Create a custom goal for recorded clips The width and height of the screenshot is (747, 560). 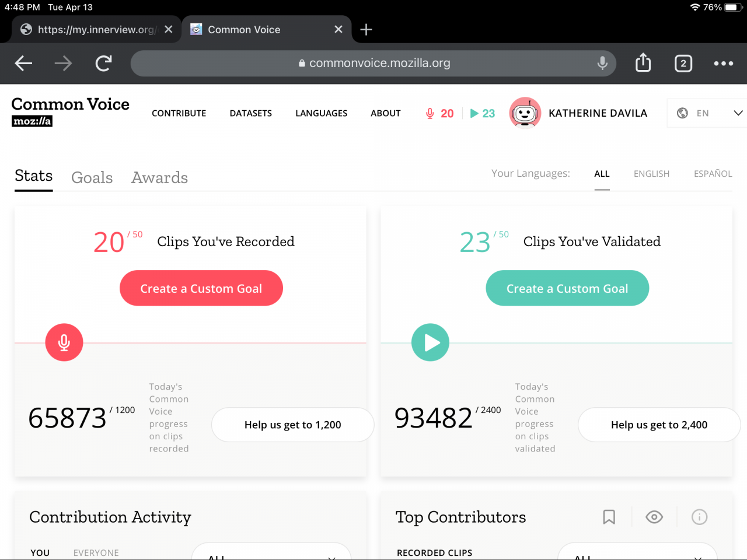tap(201, 288)
